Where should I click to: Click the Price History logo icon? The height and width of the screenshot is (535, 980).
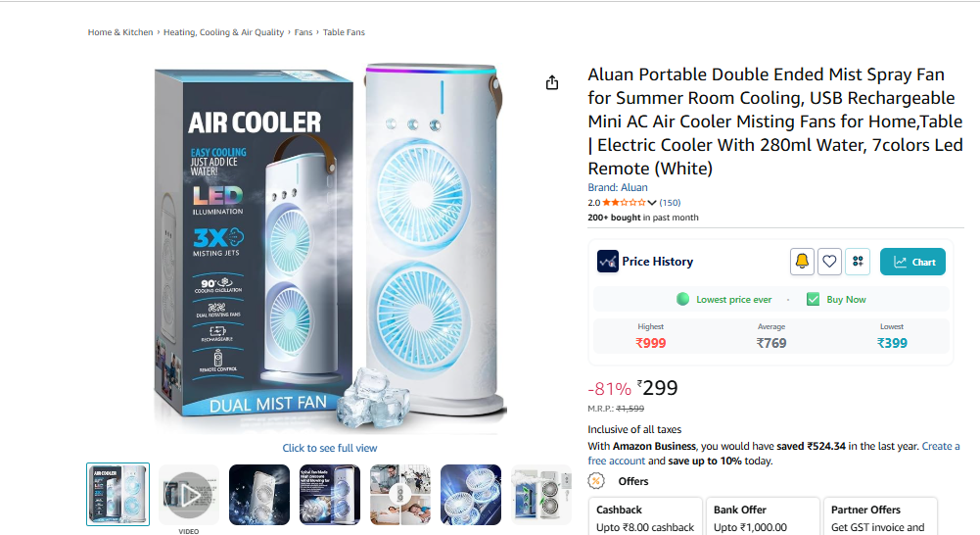pyautogui.click(x=608, y=262)
